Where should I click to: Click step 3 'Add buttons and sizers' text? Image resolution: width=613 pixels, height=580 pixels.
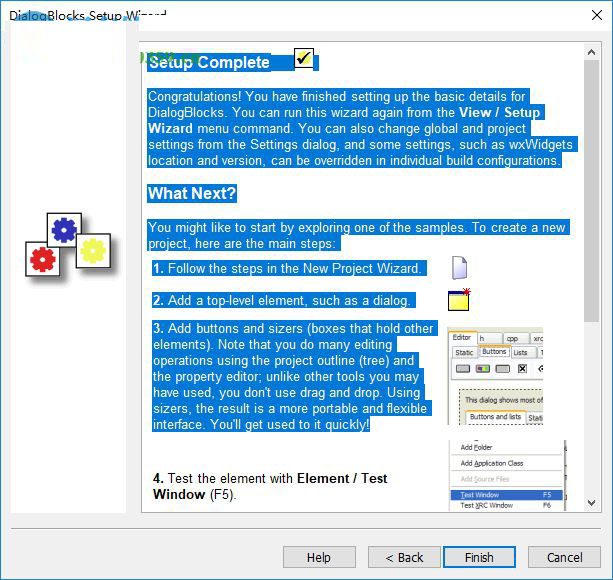pos(293,376)
